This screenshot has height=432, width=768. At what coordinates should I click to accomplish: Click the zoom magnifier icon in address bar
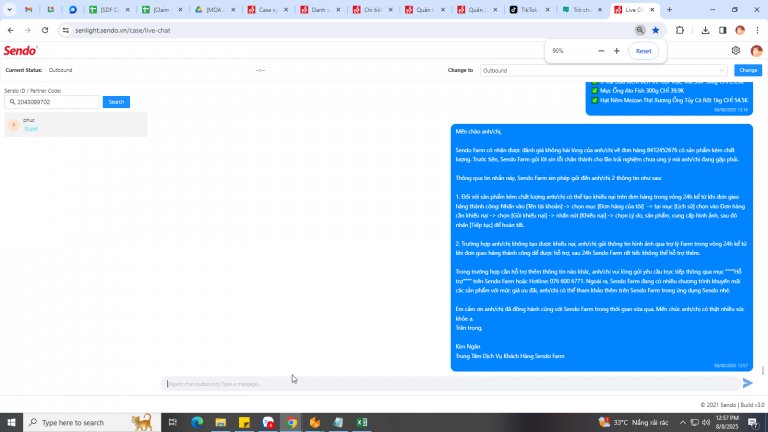pyautogui.click(x=640, y=30)
